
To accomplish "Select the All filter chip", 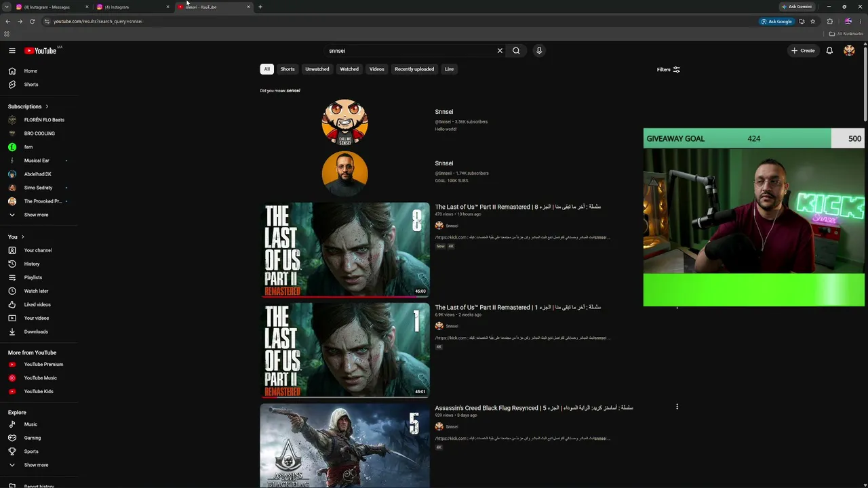I will coord(267,69).
